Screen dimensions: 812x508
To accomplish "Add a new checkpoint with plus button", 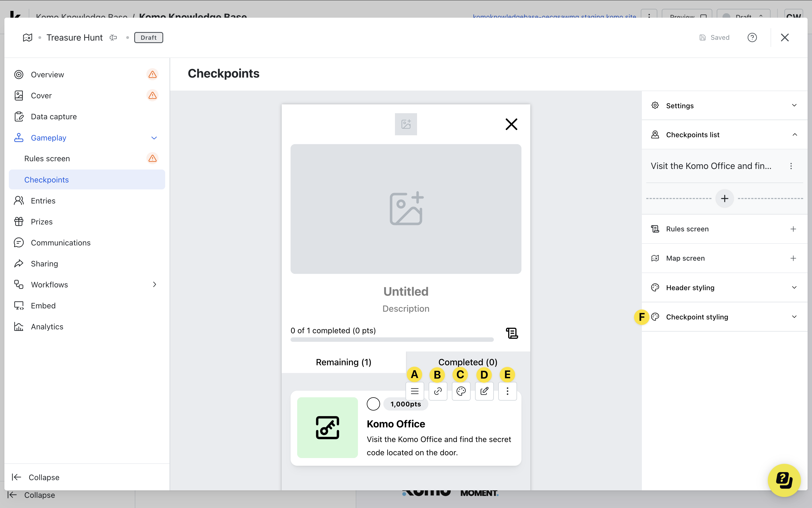I will (x=724, y=198).
